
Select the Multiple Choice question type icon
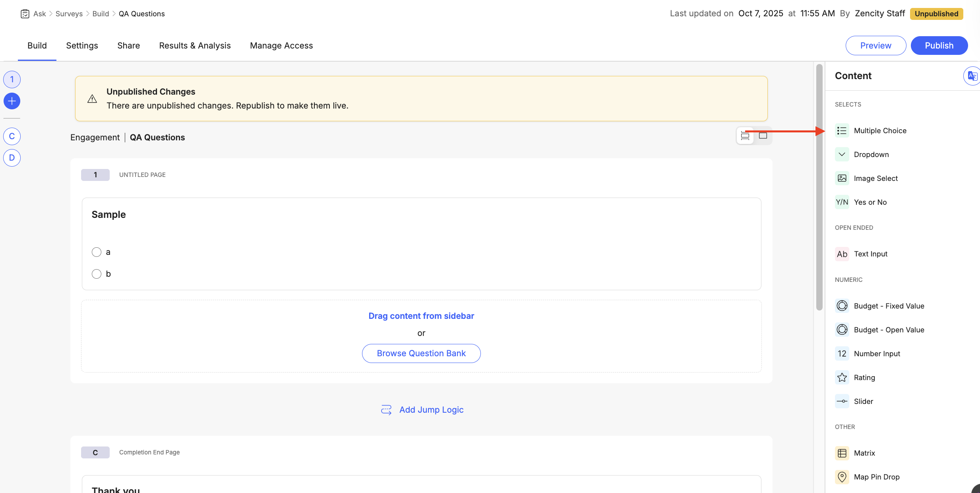tap(842, 130)
